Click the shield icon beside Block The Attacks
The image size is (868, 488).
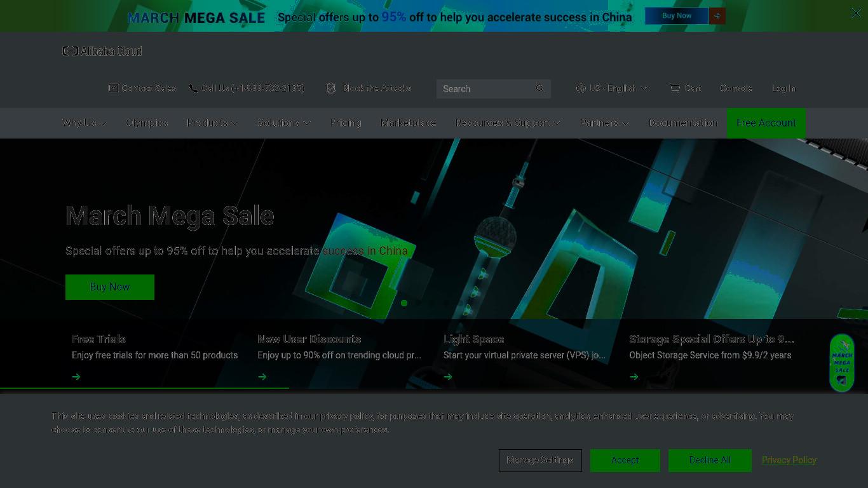[331, 88]
